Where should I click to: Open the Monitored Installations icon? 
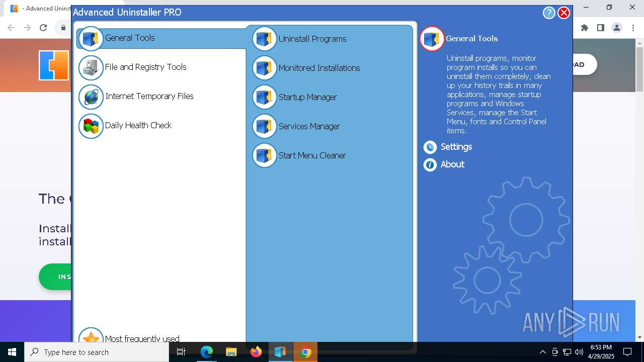[x=264, y=68]
